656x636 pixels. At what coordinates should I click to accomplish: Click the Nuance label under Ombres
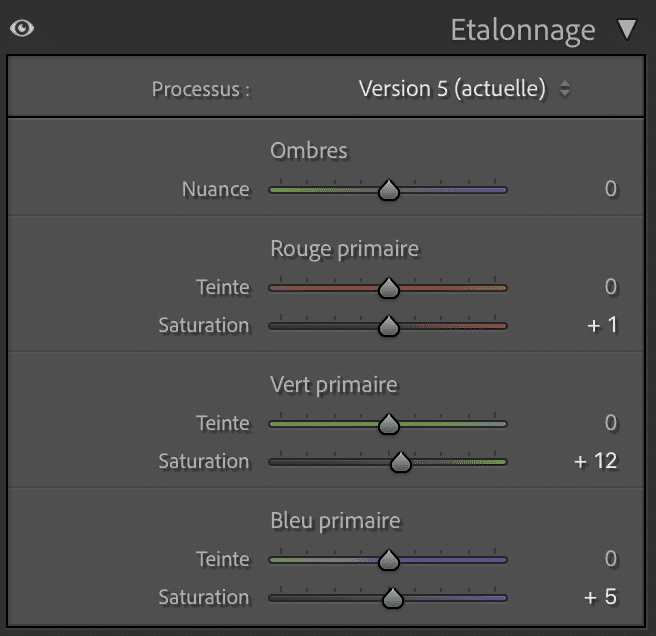[x=215, y=189]
